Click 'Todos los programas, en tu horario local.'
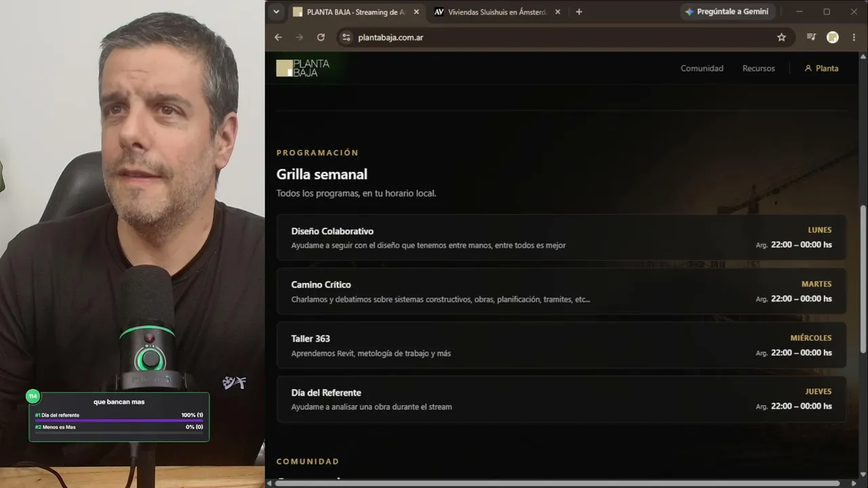Screen dimensions: 868x488 point(356,193)
